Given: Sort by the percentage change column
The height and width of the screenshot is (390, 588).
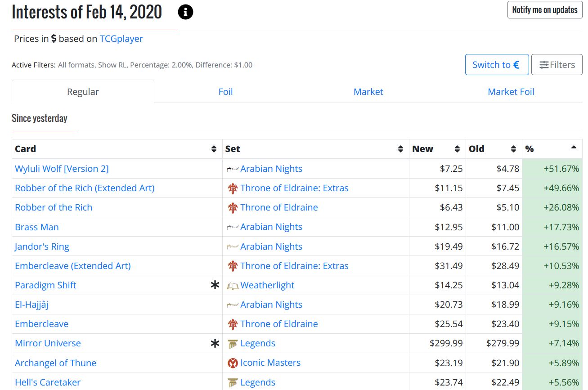Looking at the screenshot, I should tap(573, 148).
